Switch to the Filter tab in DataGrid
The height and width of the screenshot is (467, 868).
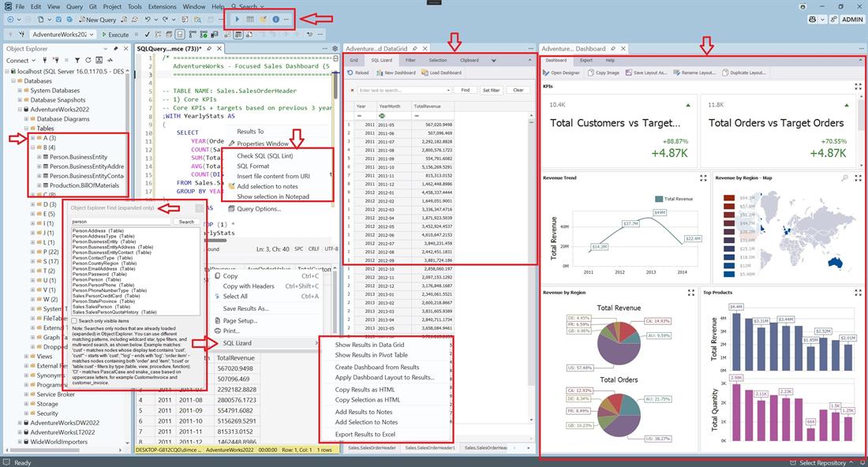(410, 60)
